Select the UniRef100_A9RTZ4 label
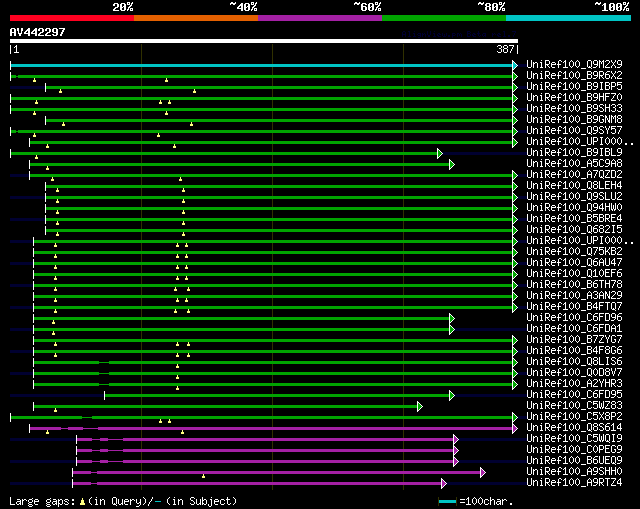This screenshot has width=640, height=509. 574,483
